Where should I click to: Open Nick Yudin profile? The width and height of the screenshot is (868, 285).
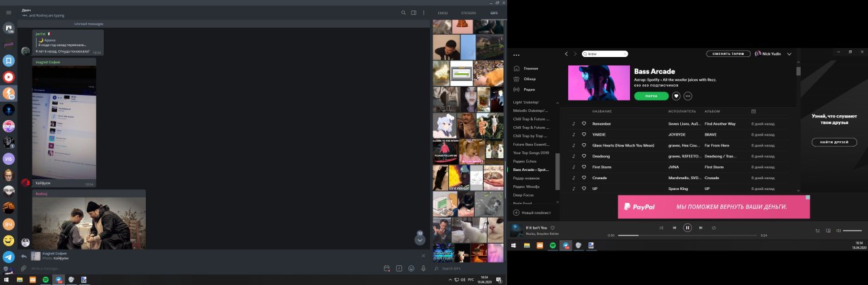pos(768,54)
